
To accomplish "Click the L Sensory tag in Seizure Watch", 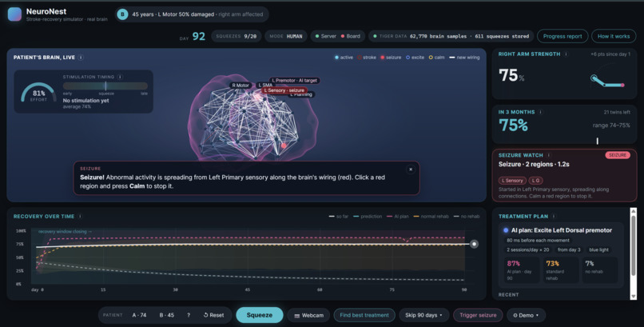I will coord(512,181).
